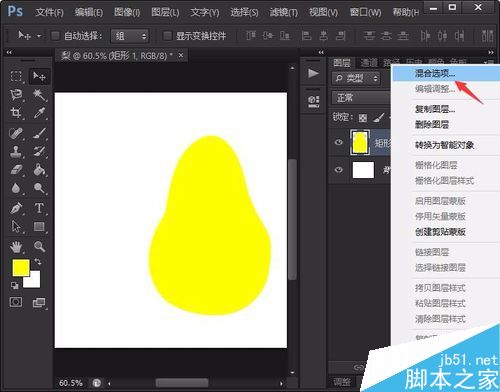The height and width of the screenshot is (392, 500).
Task: Close the 梨 document tab
Action: (x=181, y=55)
